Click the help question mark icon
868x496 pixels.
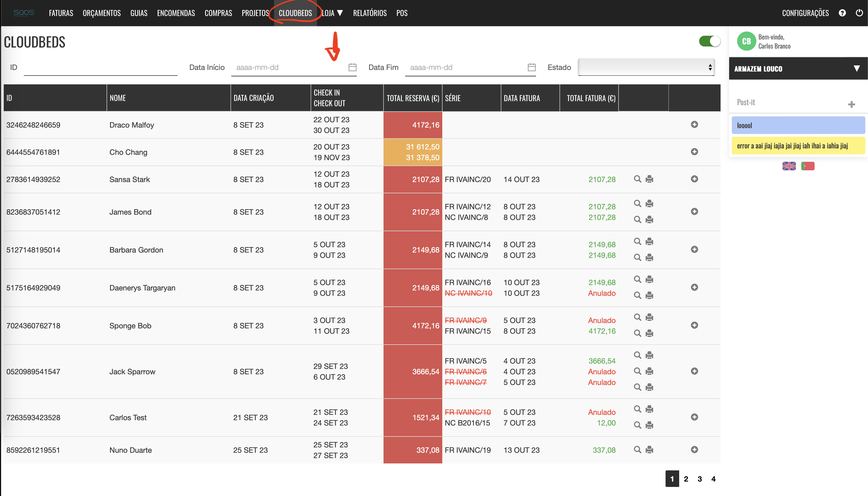842,13
